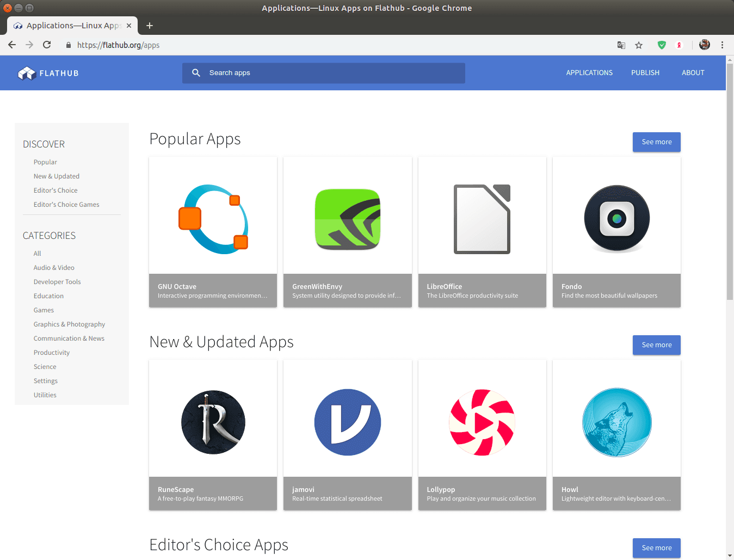Click See more for New & Updated Apps
Screen dimensions: 734x560
[657, 345]
